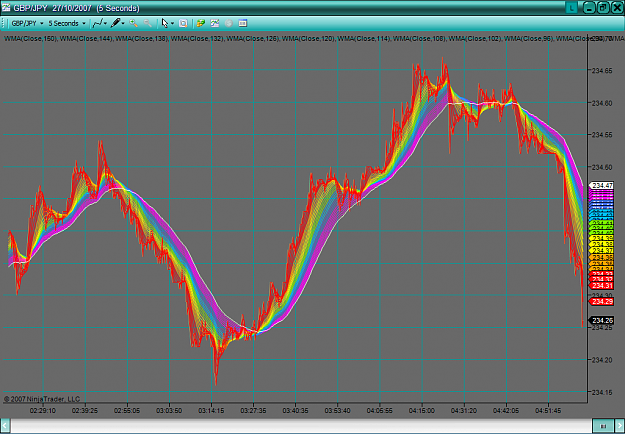Click the L link button in title bar
Viewport: 625px width, 435px height.
(x=572, y=8)
